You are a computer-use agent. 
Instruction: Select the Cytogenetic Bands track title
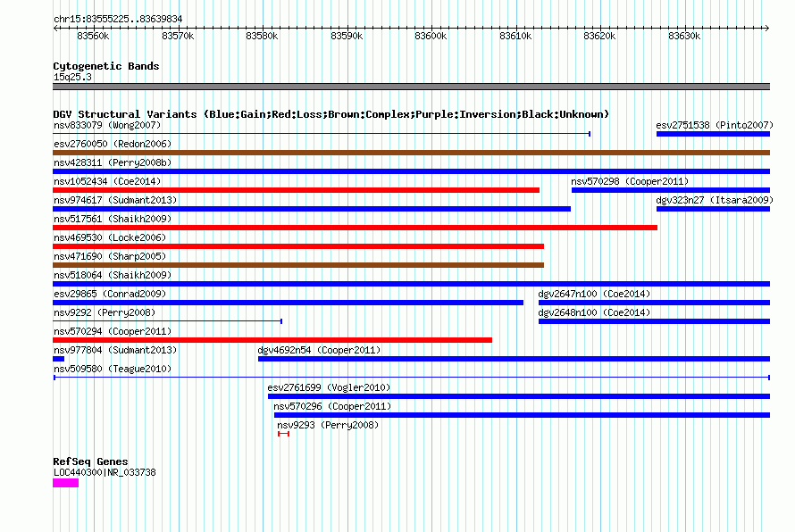pos(106,66)
